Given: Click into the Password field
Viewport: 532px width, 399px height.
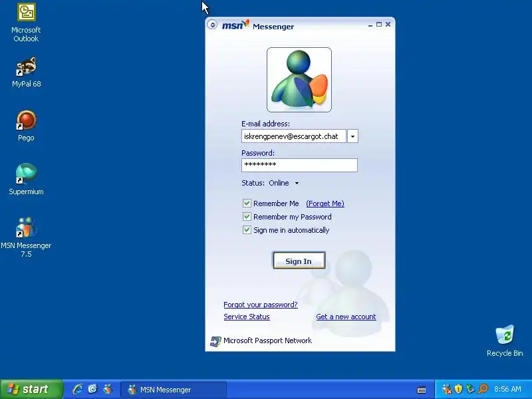Looking at the screenshot, I should (x=299, y=165).
